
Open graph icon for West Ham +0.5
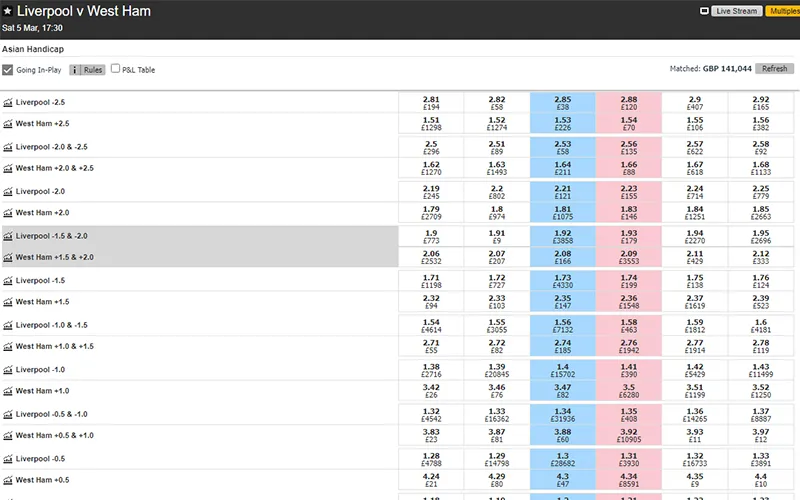point(8,480)
